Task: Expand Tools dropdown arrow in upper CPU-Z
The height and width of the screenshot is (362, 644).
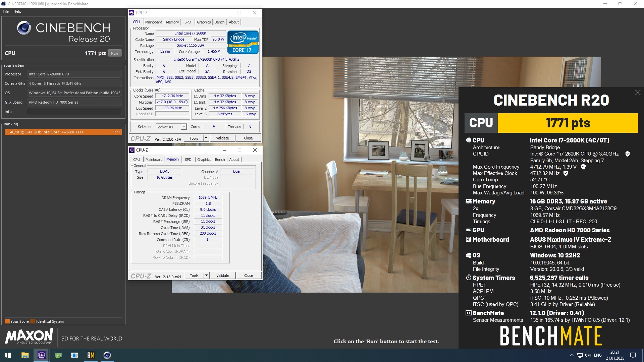Action: [x=206, y=138]
